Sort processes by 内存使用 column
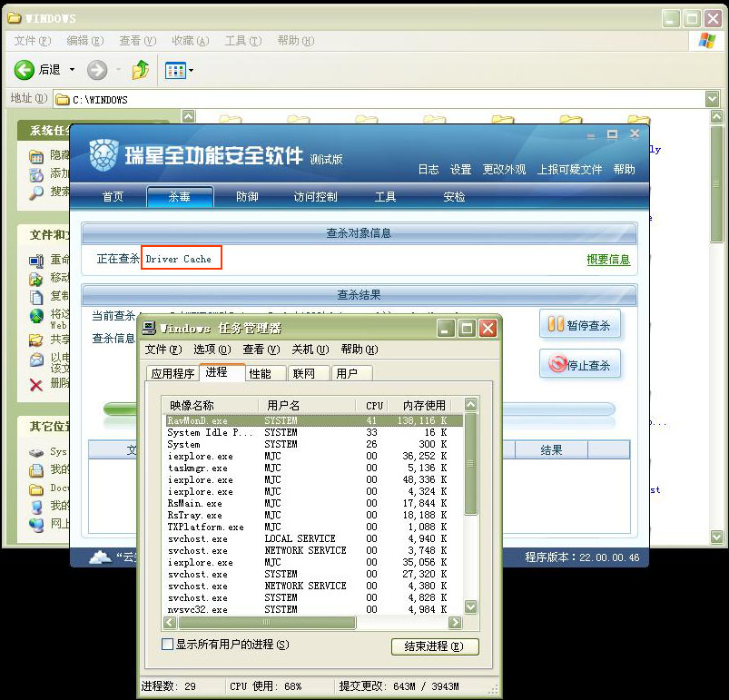The height and width of the screenshot is (700, 729). point(420,405)
